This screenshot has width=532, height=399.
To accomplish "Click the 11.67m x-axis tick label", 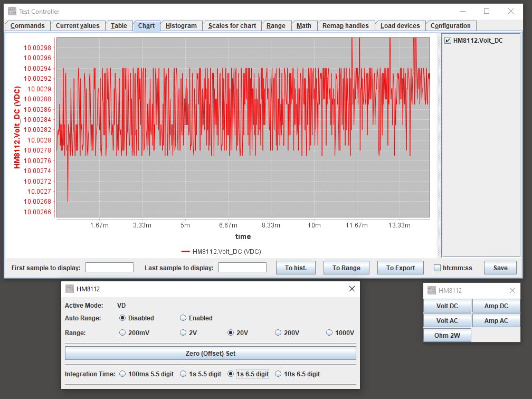I will pyautogui.click(x=357, y=225).
